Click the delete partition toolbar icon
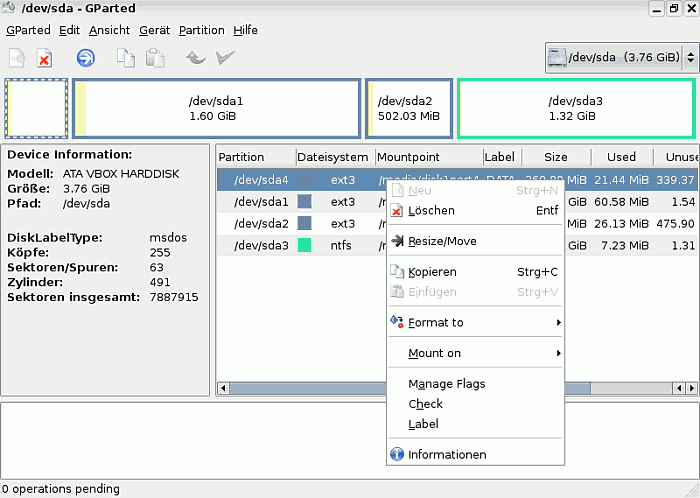 point(44,58)
